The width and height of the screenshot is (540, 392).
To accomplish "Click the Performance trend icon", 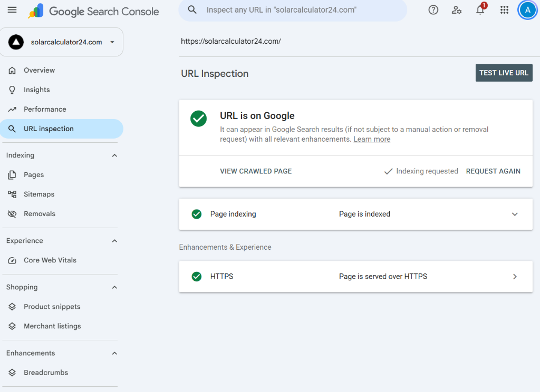I will (12, 110).
